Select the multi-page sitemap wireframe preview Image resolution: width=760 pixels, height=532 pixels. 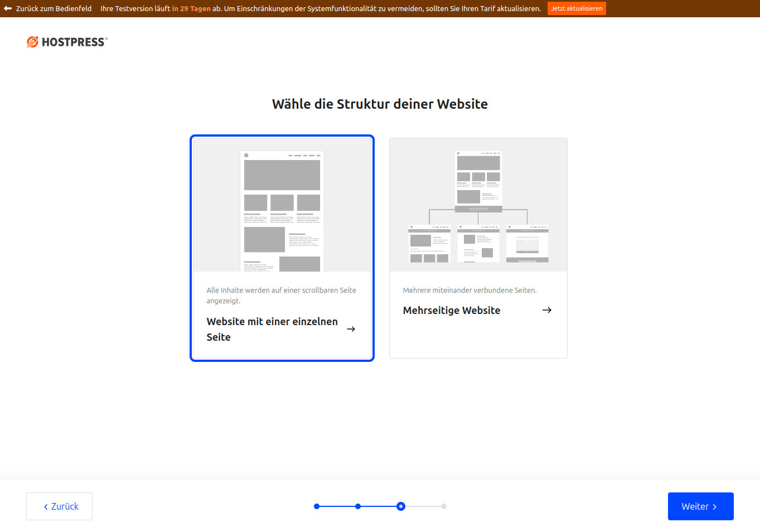click(x=478, y=205)
